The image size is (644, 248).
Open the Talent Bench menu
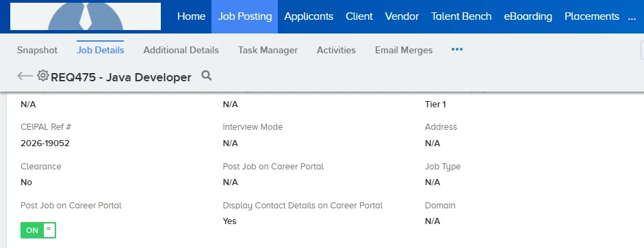(461, 16)
